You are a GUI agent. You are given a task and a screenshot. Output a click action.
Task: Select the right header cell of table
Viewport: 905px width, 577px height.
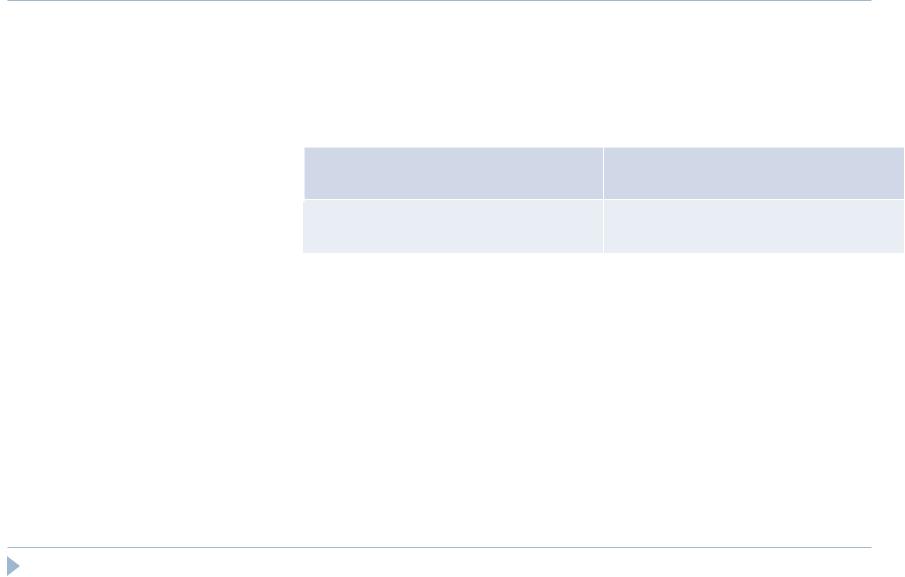(754, 173)
